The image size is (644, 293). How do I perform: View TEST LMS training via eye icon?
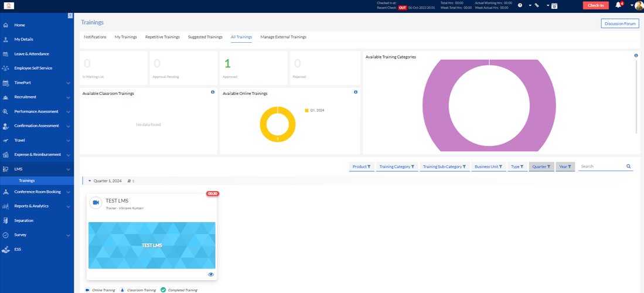pyautogui.click(x=210, y=274)
